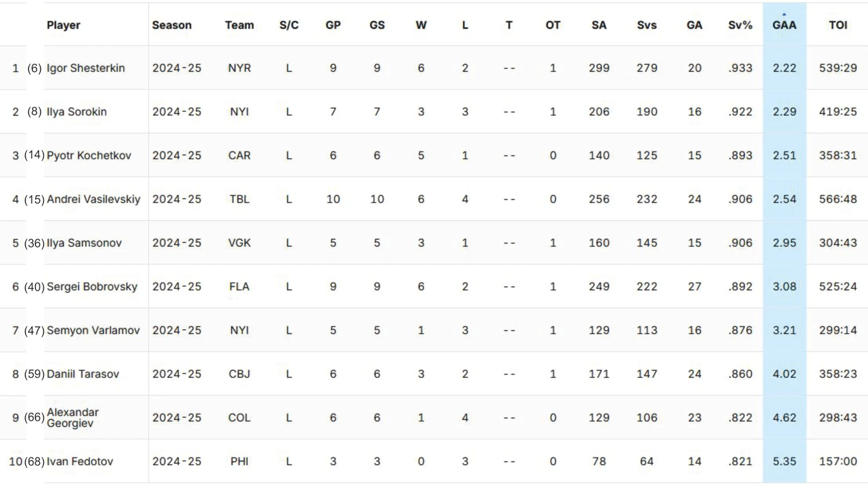Open Alexandar Georgiev player link
The image size is (868, 486).
(x=73, y=418)
